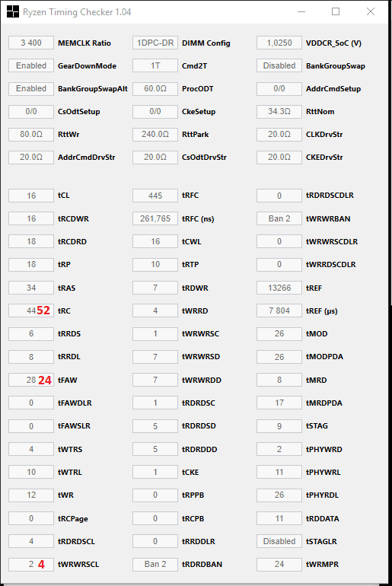This screenshot has height=586, width=392.
Task: Select the tREF (µs) value 7 804
Action: point(279,311)
